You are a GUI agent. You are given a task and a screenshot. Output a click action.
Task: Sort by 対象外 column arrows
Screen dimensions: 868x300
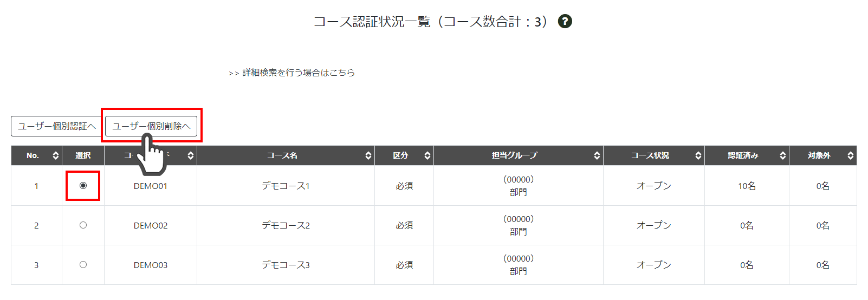(851, 155)
